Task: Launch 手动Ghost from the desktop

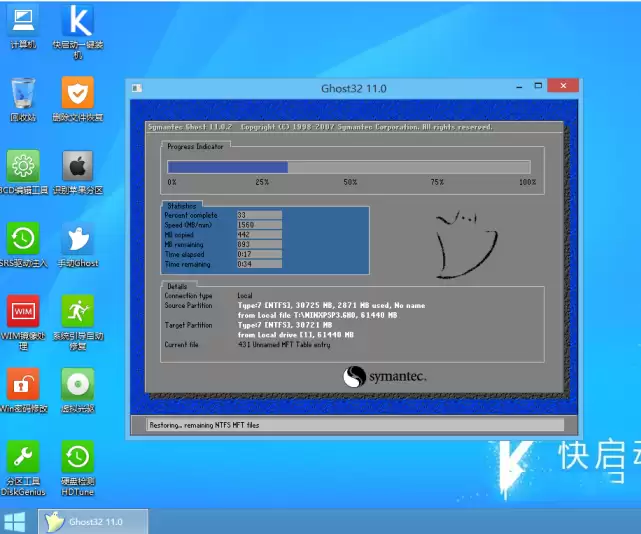Action: pos(78,245)
